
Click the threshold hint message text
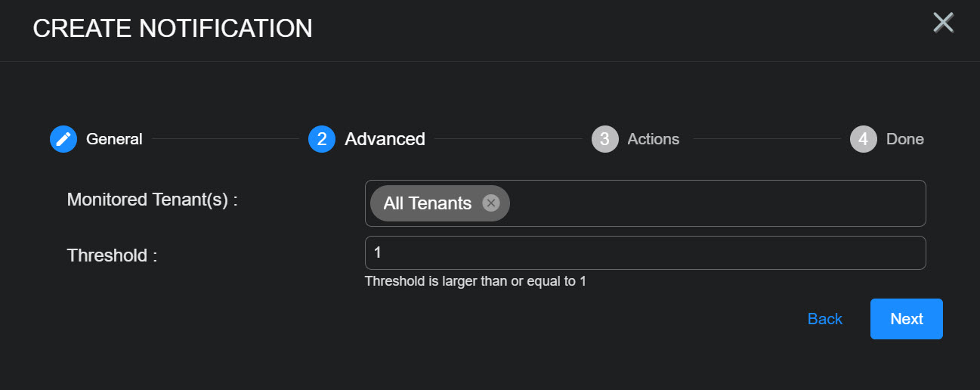(475, 282)
